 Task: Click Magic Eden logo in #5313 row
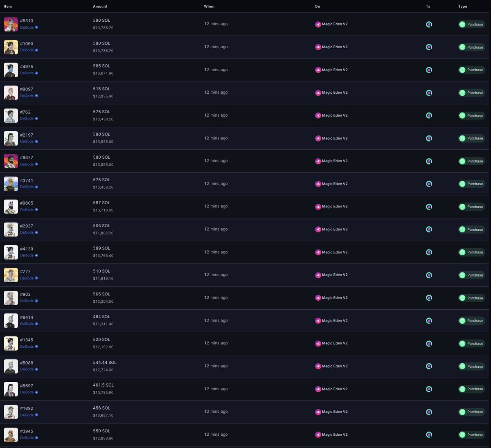point(318,24)
